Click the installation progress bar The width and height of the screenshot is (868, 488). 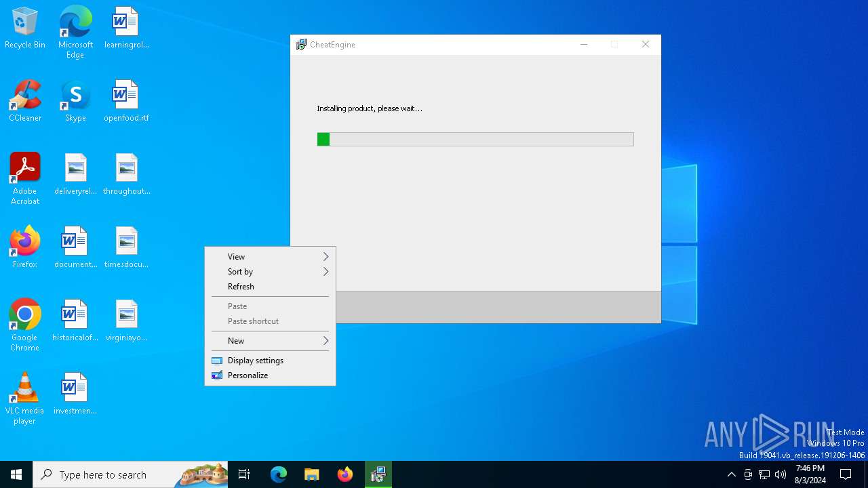(x=475, y=140)
